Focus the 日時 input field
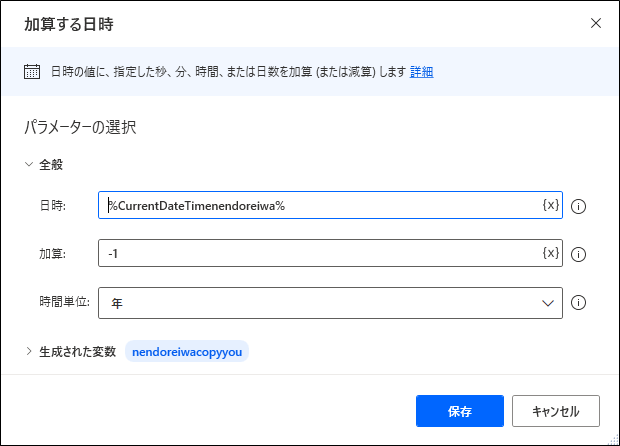The height and width of the screenshot is (446, 620). [x=330, y=205]
